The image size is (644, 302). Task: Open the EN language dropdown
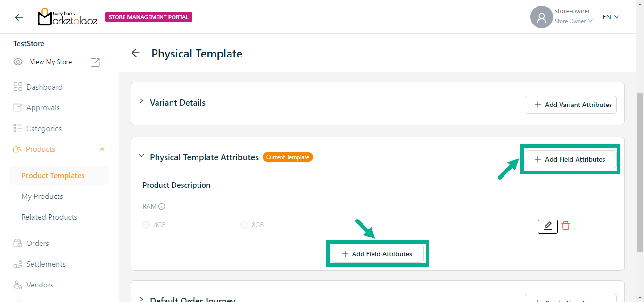point(611,17)
